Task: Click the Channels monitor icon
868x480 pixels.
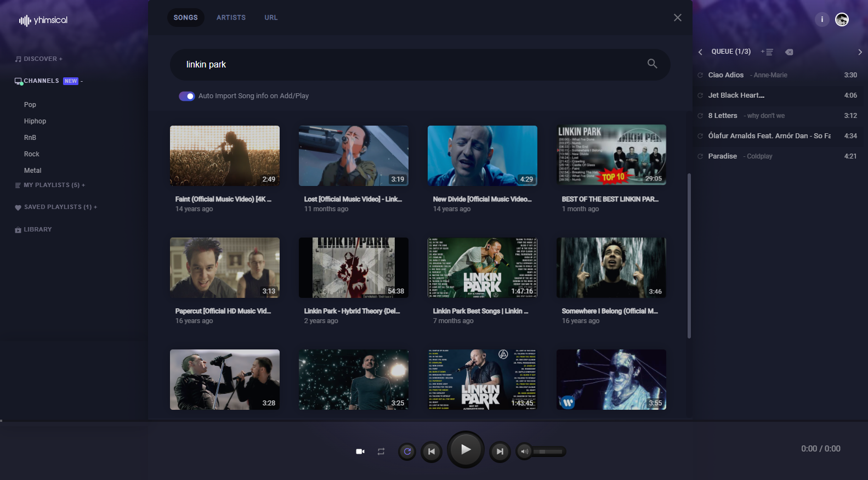Action: 19,81
